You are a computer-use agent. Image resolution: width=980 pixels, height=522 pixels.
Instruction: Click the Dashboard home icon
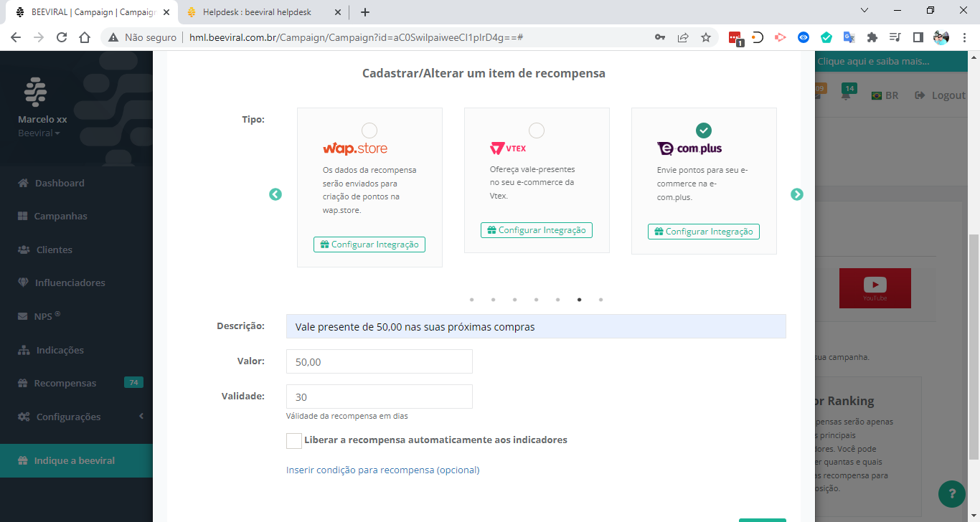click(24, 183)
